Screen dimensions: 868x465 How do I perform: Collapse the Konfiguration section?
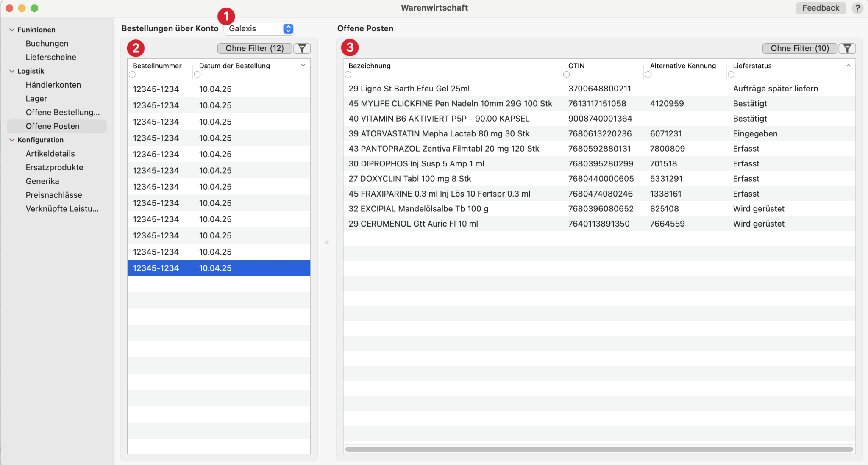12,140
